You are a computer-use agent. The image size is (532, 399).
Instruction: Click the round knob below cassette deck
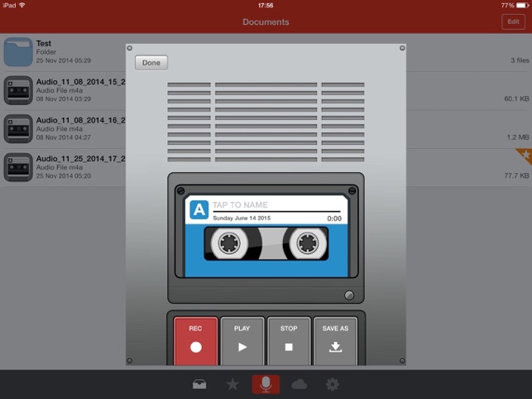point(349,295)
